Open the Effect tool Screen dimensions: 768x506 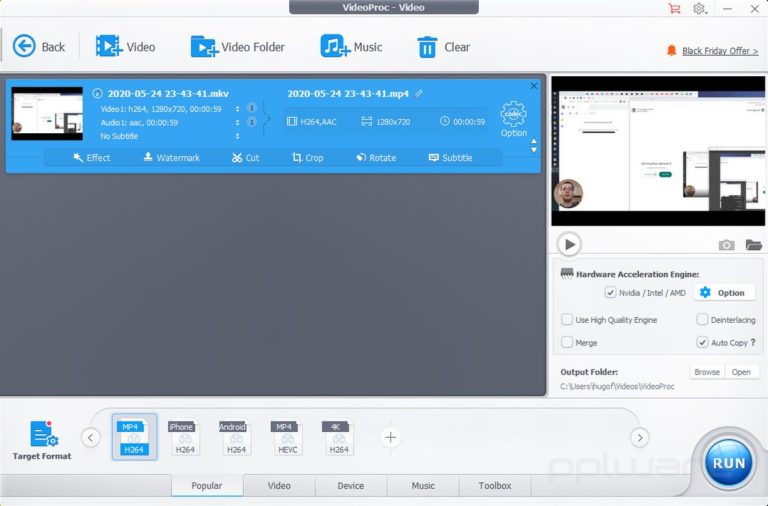coord(92,158)
